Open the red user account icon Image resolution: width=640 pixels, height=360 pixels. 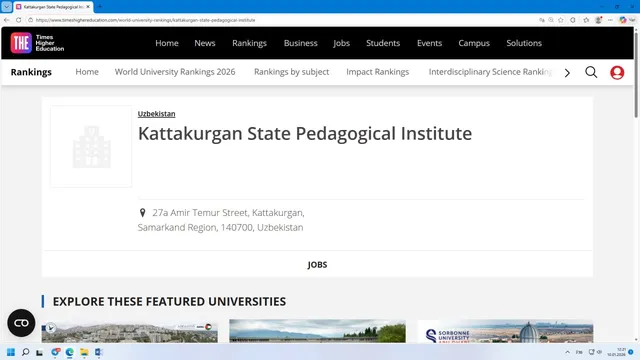[617, 73]
